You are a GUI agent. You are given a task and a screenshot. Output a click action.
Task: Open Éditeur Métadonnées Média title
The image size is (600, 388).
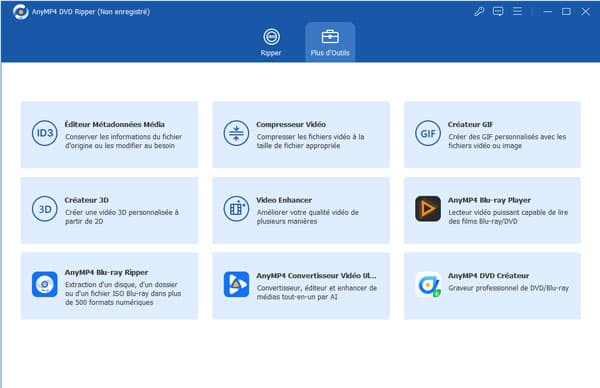tap(114, 124)
